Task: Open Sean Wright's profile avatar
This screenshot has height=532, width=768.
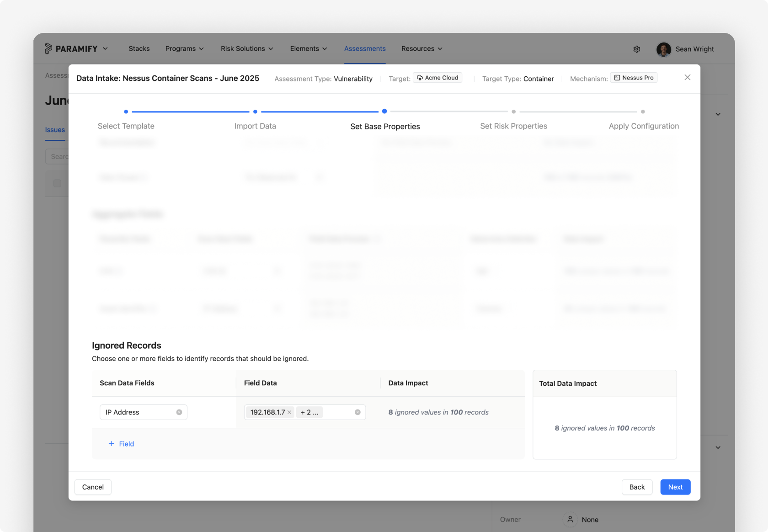Action: click(664, 49)
